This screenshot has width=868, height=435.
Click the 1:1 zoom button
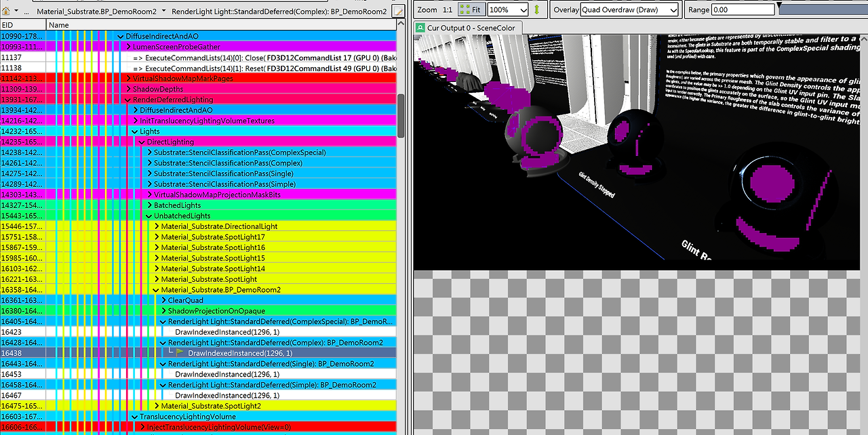click(448, 9)
